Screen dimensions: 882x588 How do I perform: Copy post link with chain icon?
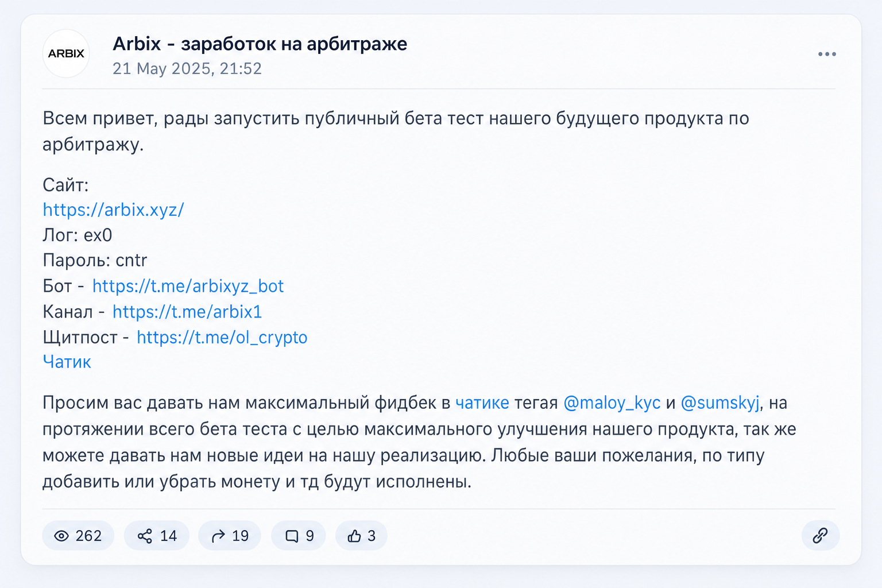[x=820, y=535]
